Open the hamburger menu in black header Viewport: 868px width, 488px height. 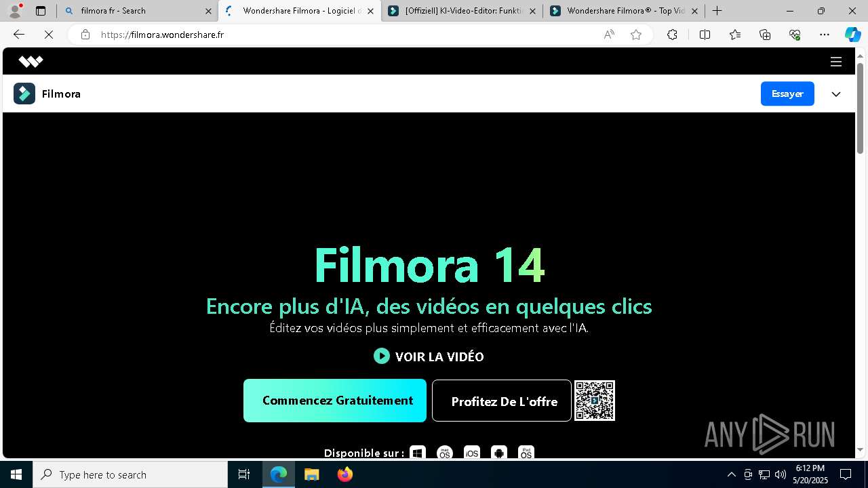[836, 62]
